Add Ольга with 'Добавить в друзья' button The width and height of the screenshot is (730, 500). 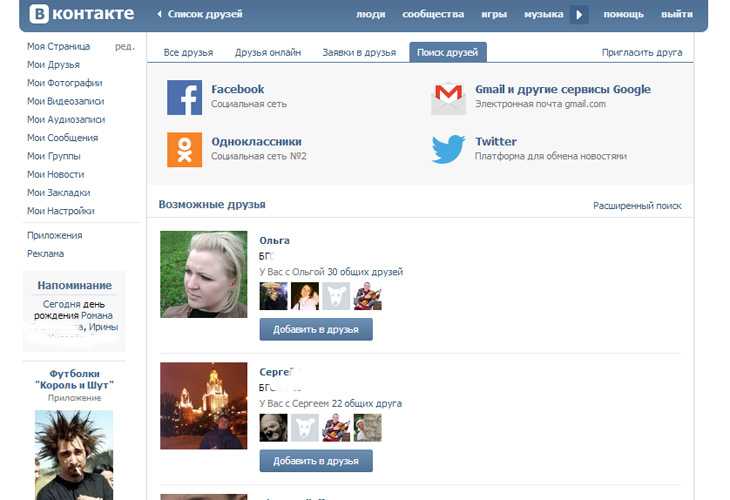[316, 330]
